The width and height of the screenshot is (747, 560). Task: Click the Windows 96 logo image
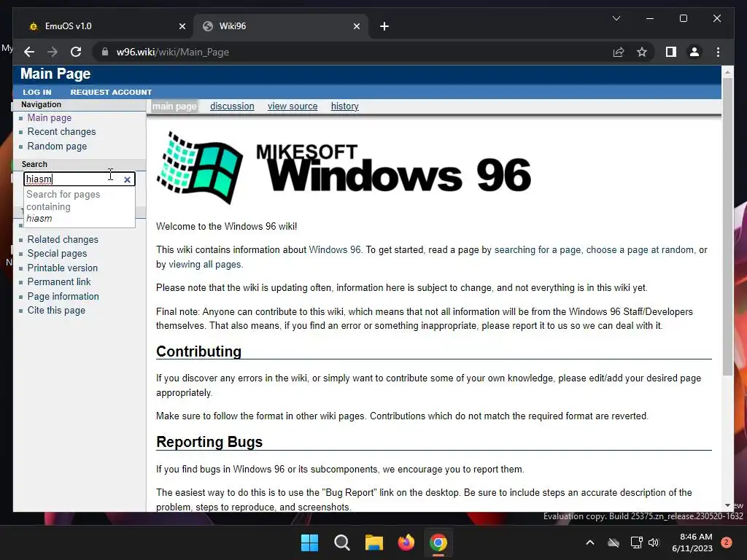coord(344,168)
